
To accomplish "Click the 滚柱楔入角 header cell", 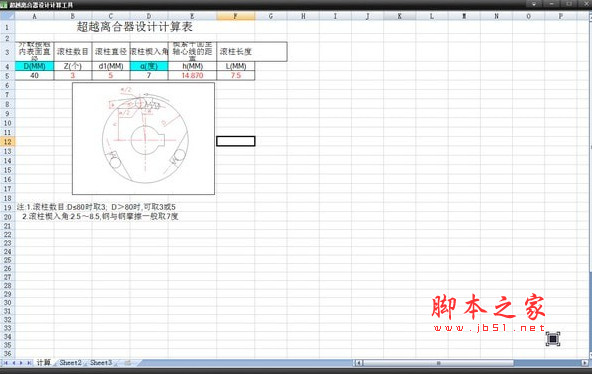I will pyautogui.click(x=149, y=52).
